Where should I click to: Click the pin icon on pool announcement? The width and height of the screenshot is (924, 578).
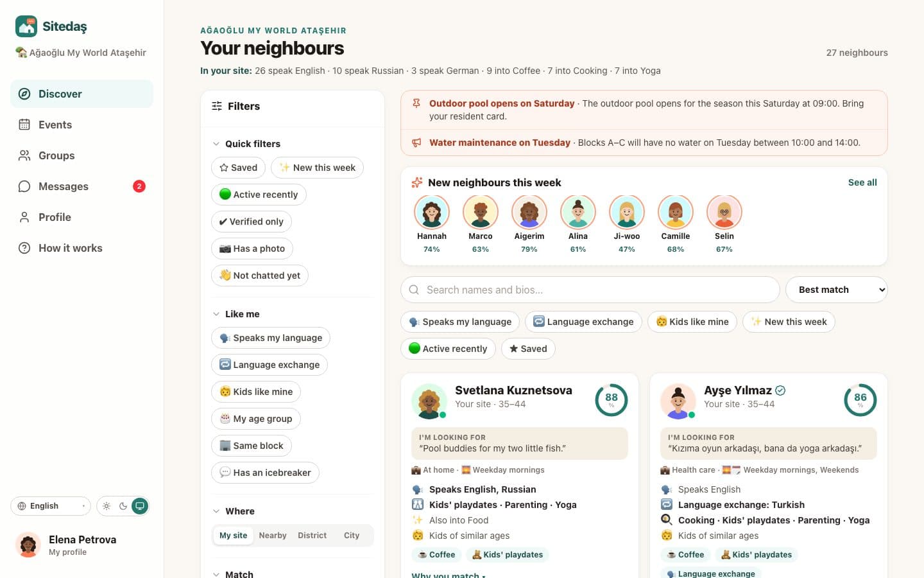click(x=416, y=103)
